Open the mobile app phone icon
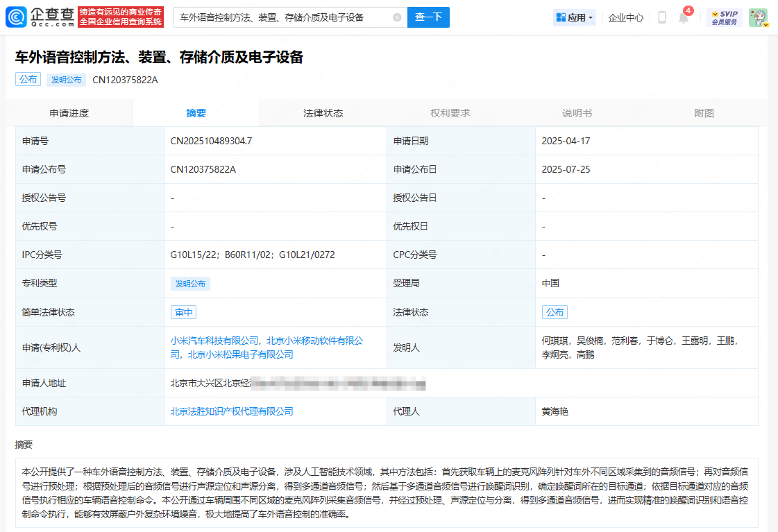Viewport: 778px width, 532px height. (x=662, y=17)
